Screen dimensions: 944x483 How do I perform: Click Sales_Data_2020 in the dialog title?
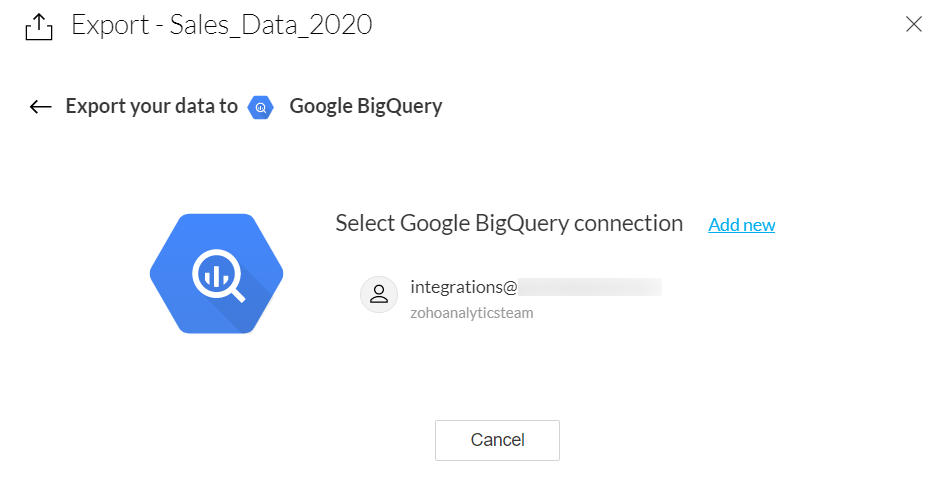(271, 25)
